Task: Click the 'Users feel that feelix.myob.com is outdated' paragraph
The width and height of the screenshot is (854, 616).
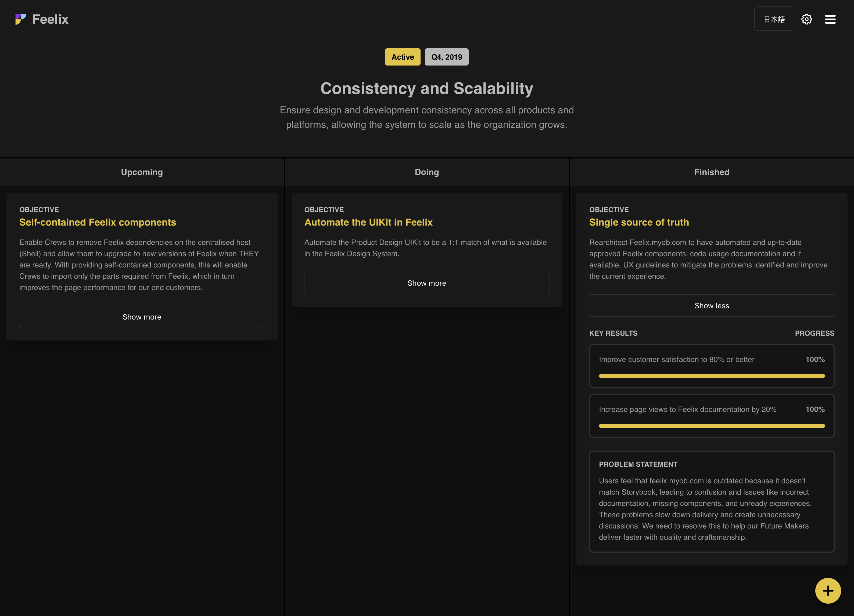Action: click(x=705, y=509)
